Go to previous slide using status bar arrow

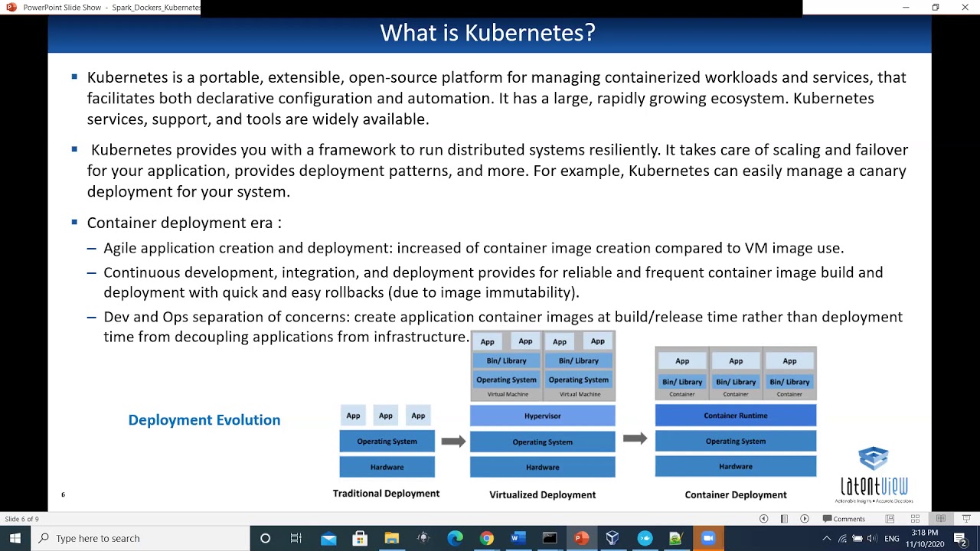click(x=763, y=519)
